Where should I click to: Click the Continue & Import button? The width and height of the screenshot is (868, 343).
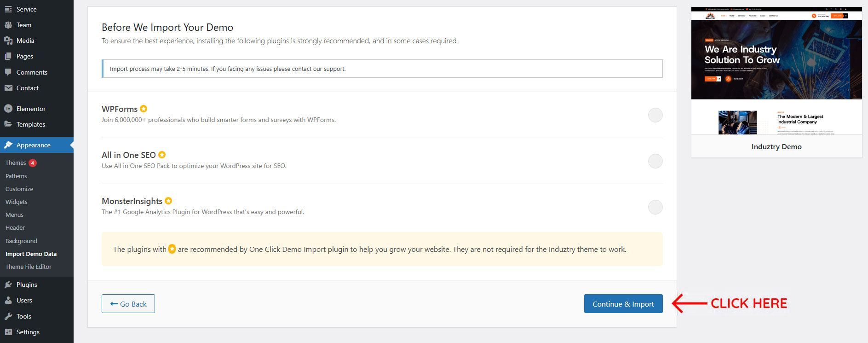(623, 304)
